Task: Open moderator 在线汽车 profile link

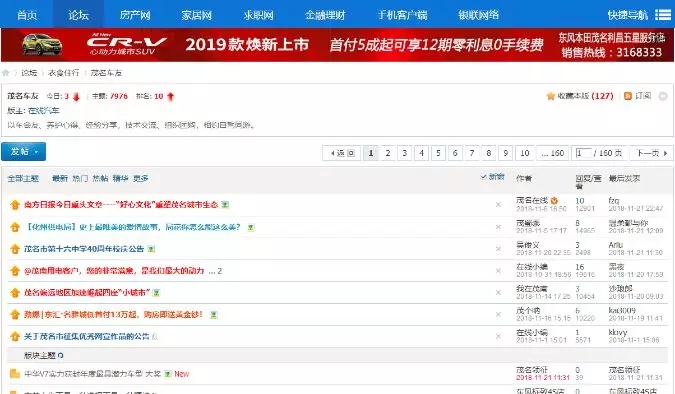Action: click(x=43, y=110)
